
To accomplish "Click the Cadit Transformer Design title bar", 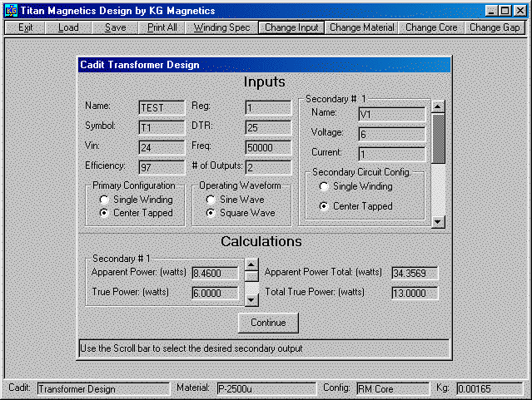I will [264, 65].
